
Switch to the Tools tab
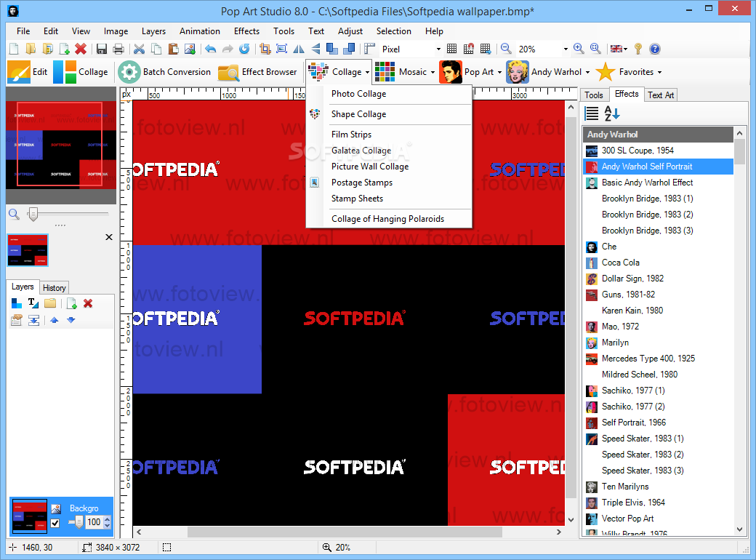point(593,95)
